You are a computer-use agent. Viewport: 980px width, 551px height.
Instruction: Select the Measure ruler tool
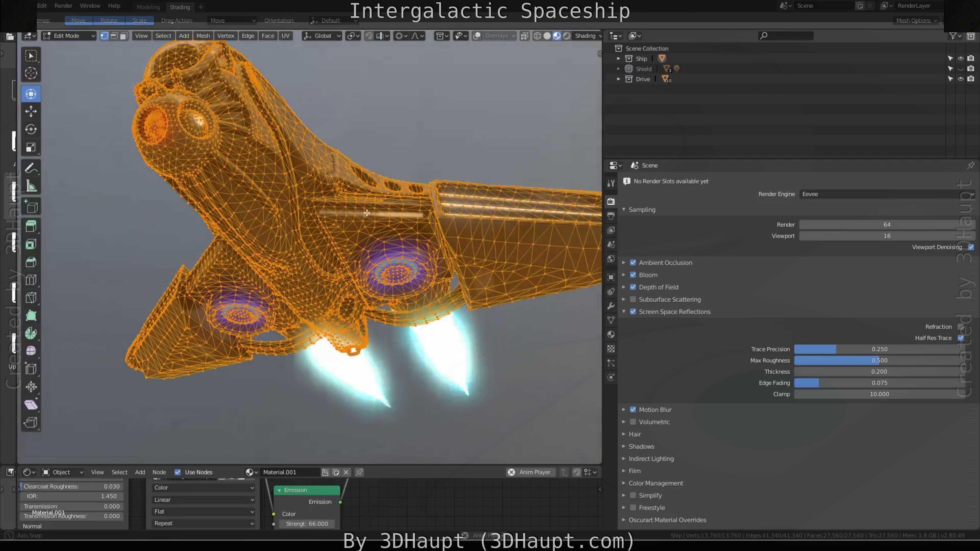(x=31, y=186)
